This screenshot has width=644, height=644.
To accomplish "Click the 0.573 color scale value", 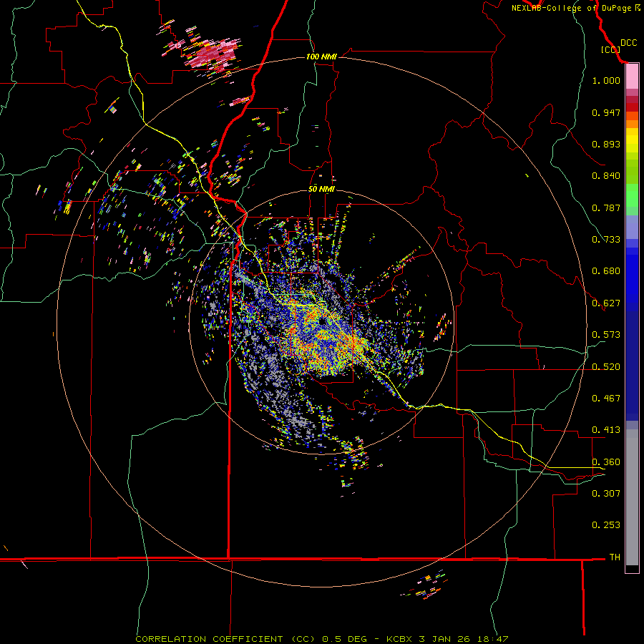I will pos(606,335).
